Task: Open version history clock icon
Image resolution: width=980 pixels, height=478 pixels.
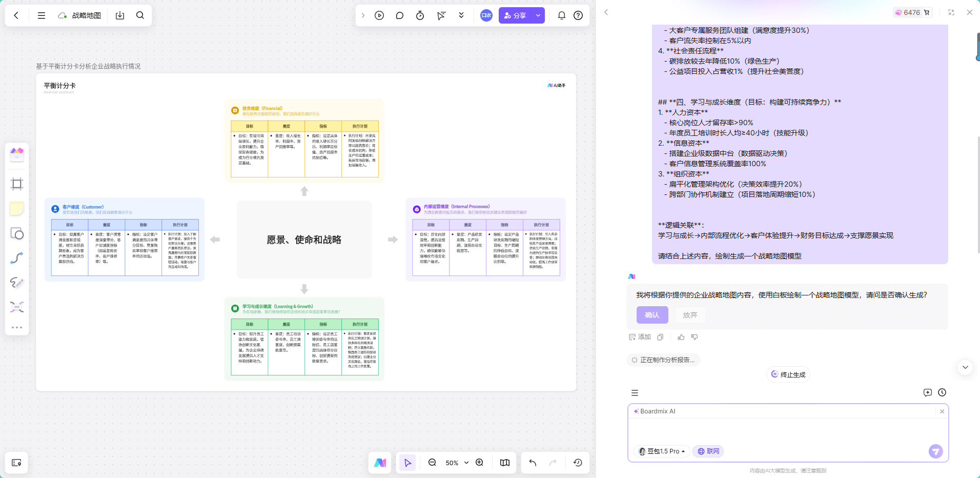Action: pos(578,463)
